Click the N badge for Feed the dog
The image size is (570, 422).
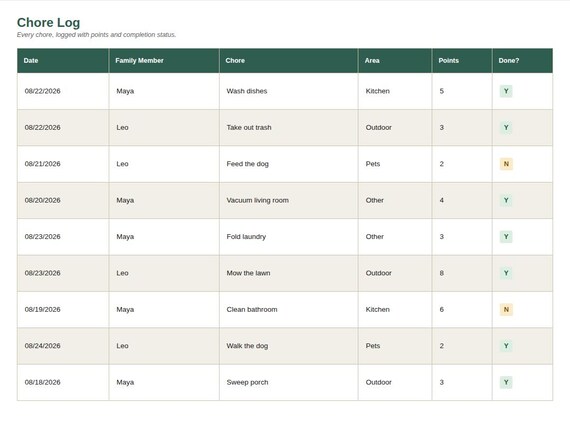506,164
